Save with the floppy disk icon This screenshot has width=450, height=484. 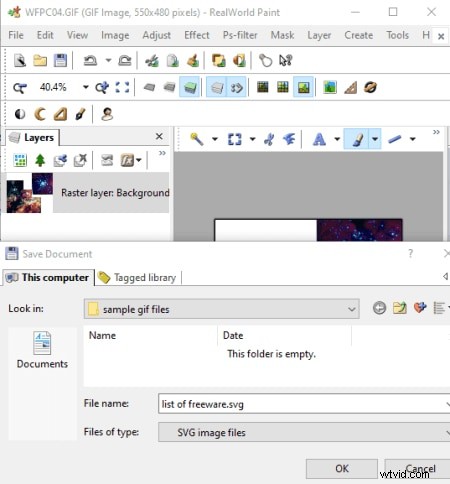[60, 61]
